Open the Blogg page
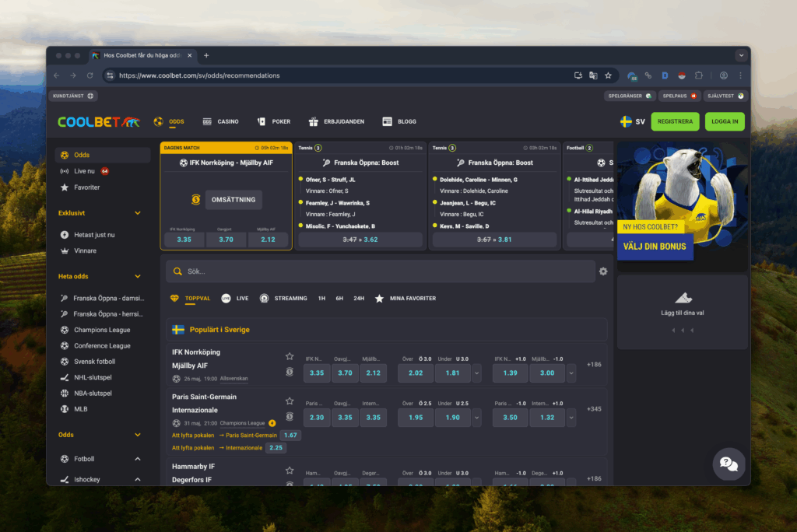Screen dimensions: 797x532 (399, 121)
